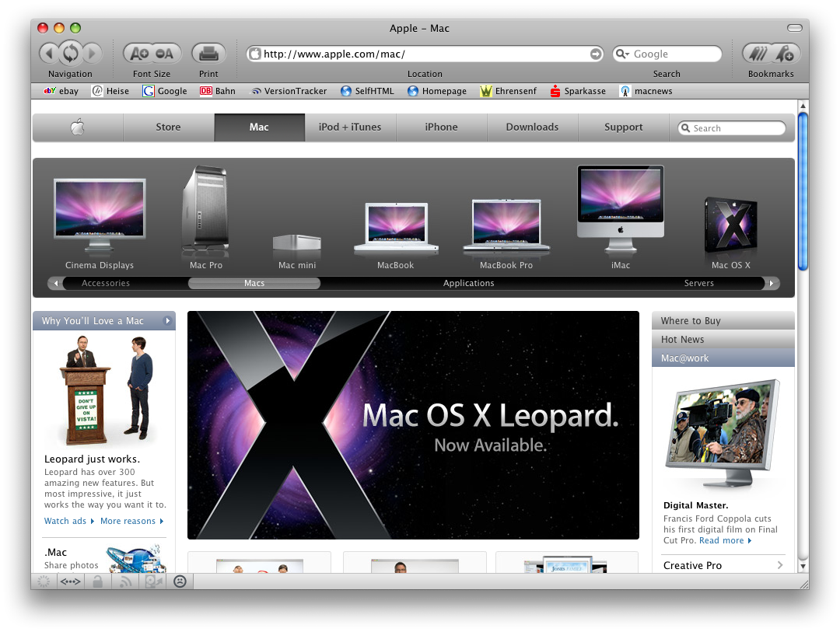Viewport: 840px width, 632px height.
Task: Open the iPhone tab on Apple navigation
Action: (442, 127)
